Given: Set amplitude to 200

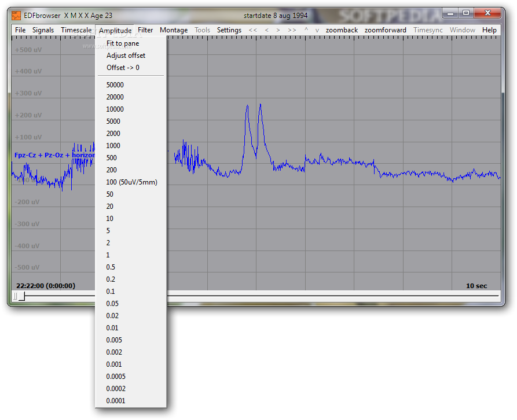Looking at the screenshot, I should pos(131,170).
